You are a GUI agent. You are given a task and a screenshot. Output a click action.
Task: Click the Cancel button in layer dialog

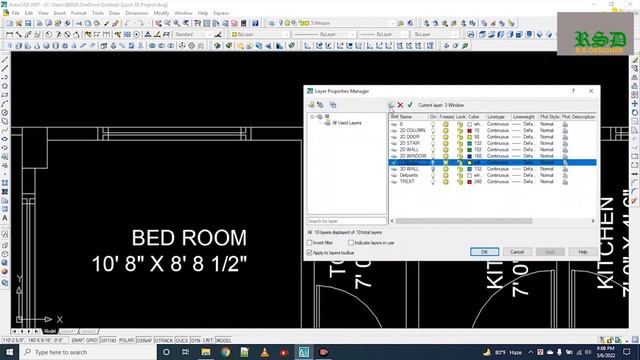(x=517, y=252)
